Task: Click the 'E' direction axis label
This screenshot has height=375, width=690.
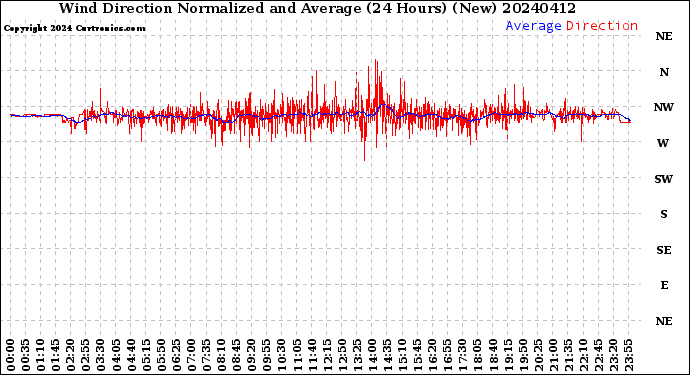Action: click(664, 285)
